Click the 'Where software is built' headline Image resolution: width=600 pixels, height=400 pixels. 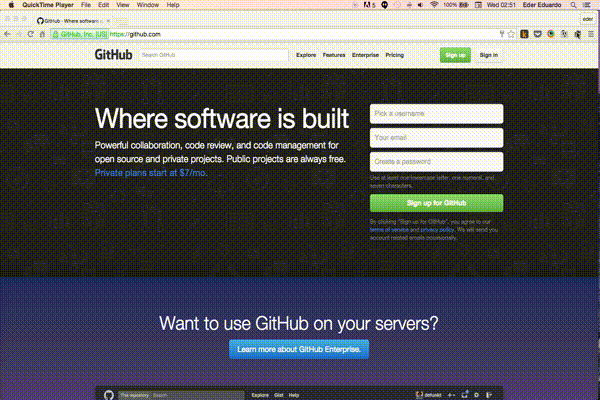(x=222, y=118)
